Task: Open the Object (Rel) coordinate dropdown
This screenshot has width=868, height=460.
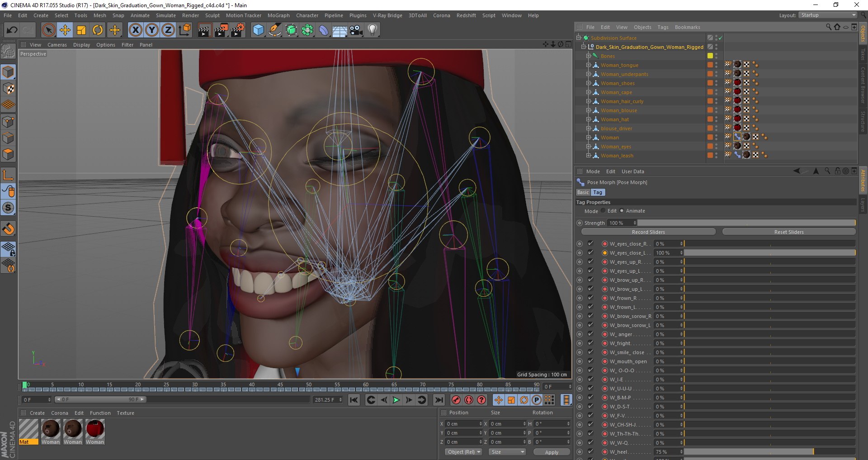Action: point(463,452)
